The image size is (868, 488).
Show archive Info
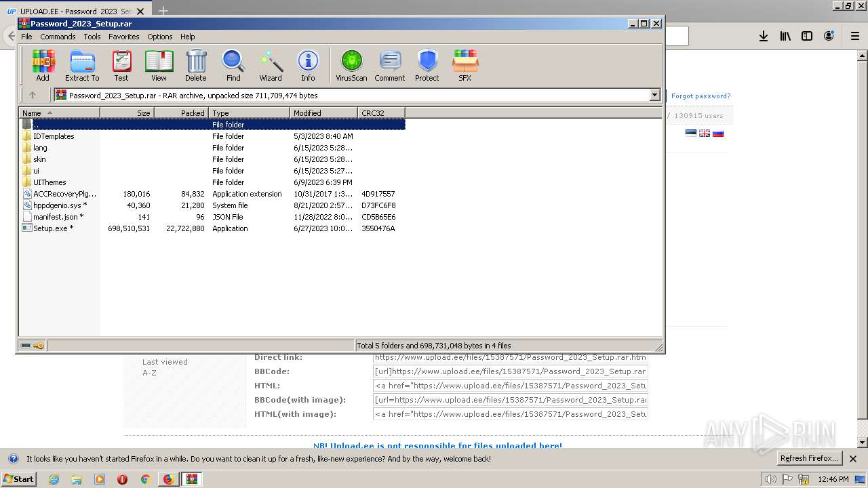coord(308,66)
